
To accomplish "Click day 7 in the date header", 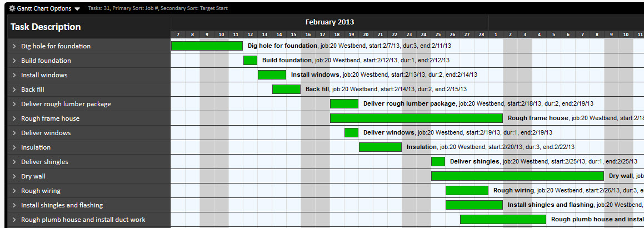I will [178, 34].
